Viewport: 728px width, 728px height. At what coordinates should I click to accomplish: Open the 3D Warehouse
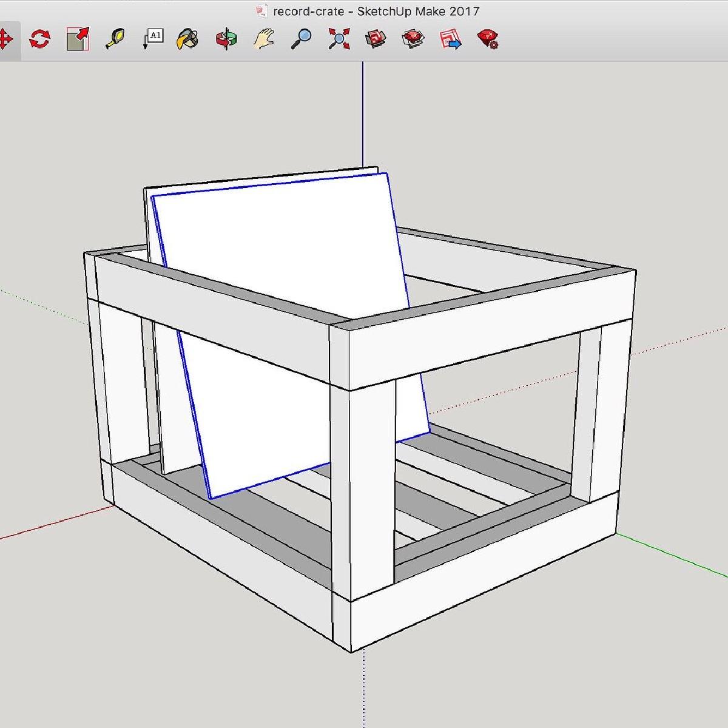[x=376, y=39]
